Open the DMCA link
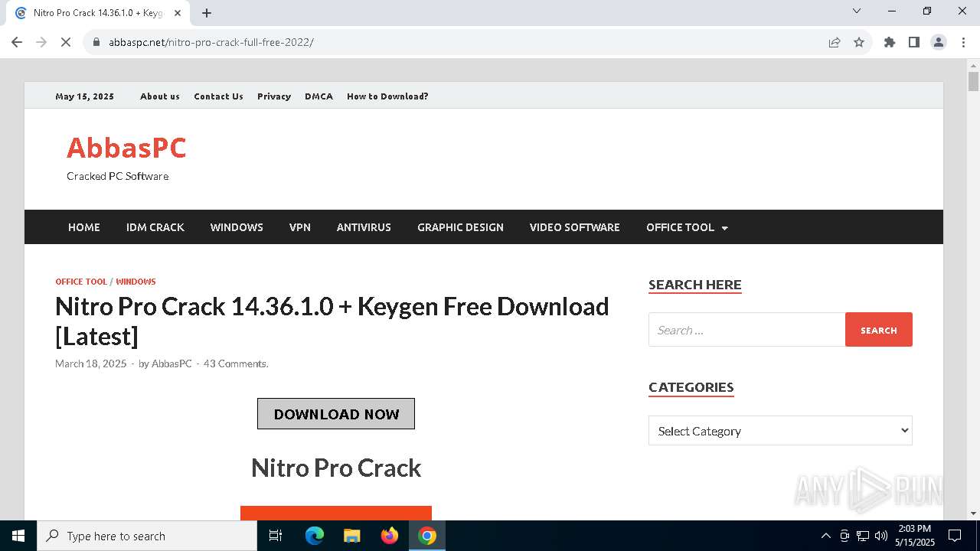The height and width of the screenshot is (551, 980). tap(318, 96)
